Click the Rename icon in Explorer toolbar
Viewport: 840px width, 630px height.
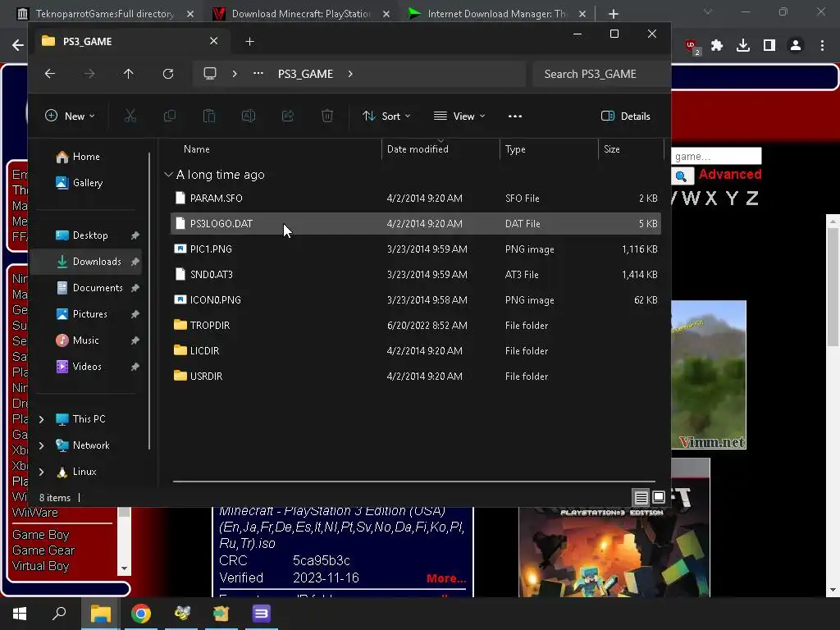coord(249,116)
